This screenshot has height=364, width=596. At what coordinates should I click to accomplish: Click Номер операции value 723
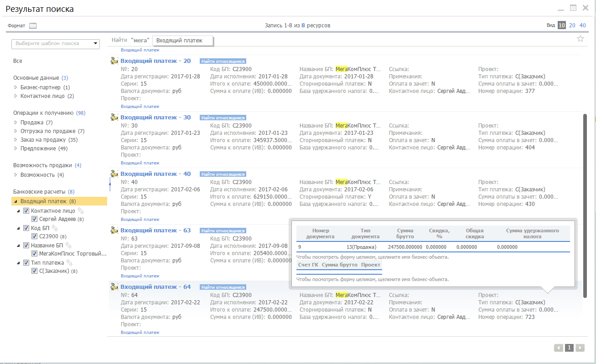[x=530, y=317]
